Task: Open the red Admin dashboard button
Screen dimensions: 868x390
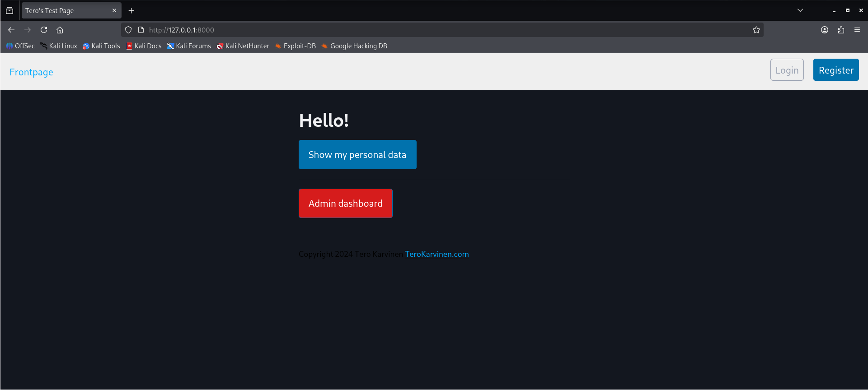Action: [345, 203]
